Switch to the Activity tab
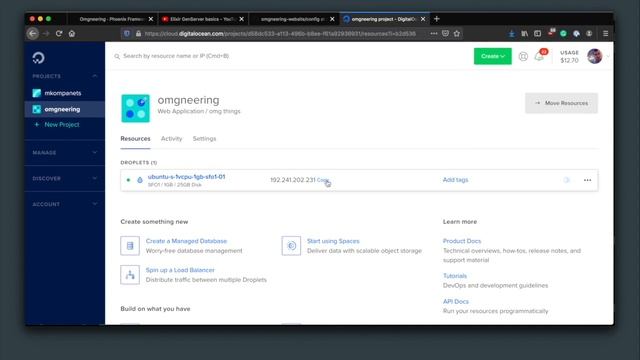 pos(171,139)
